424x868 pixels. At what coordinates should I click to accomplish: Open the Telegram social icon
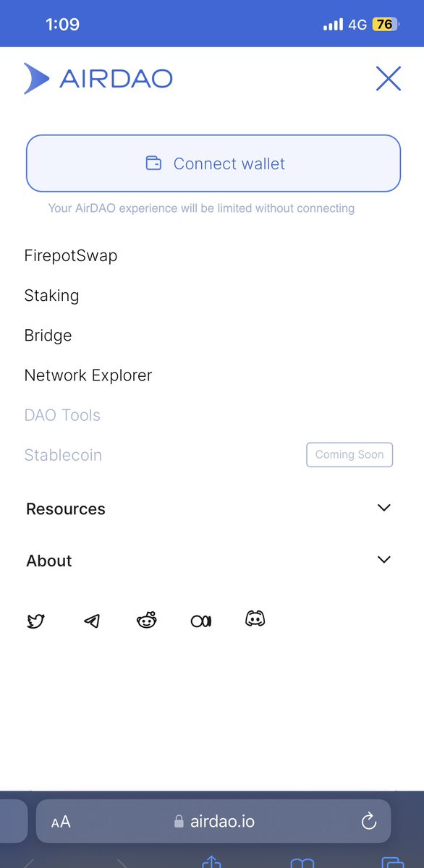coord(92,621)
